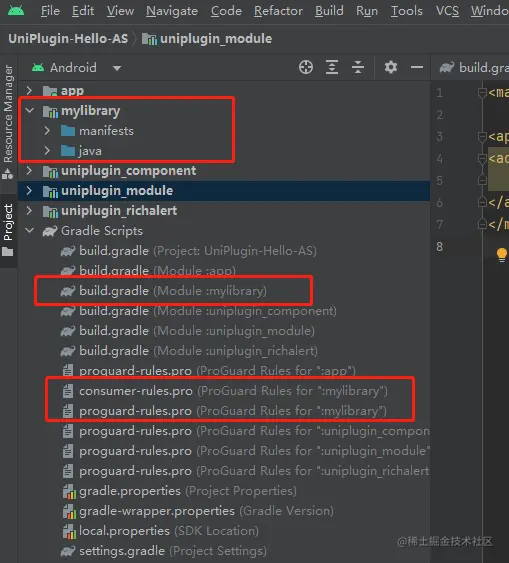Viewport: 509px width, 563px height.
Task: Click the Expand All icon
Action: [332, 67]
